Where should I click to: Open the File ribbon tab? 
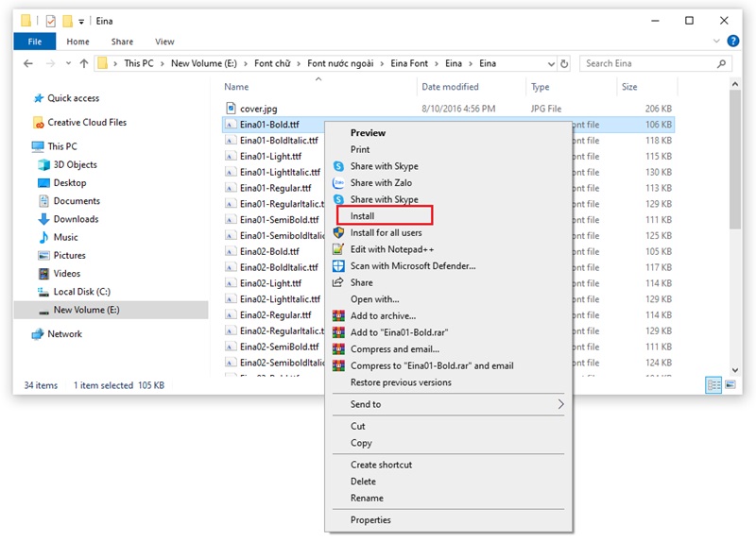(35, 42)
